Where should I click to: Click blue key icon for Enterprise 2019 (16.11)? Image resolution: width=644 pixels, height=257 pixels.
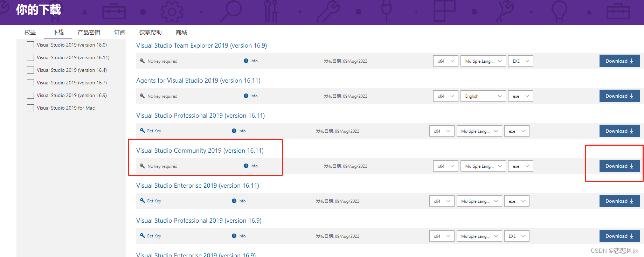143,201
